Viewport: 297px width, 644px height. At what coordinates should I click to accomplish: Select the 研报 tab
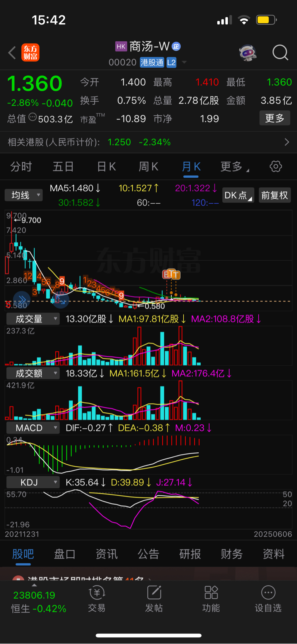190,554
